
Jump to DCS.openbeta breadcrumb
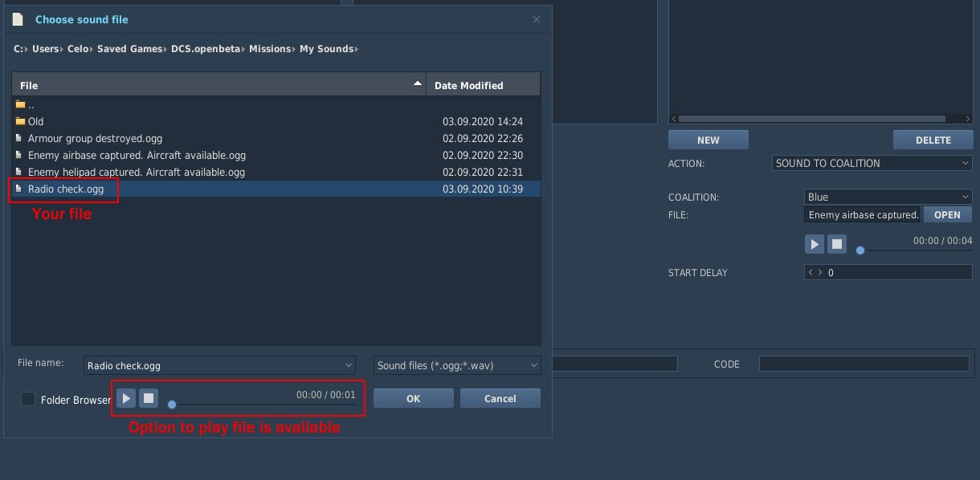click(206, 49)
